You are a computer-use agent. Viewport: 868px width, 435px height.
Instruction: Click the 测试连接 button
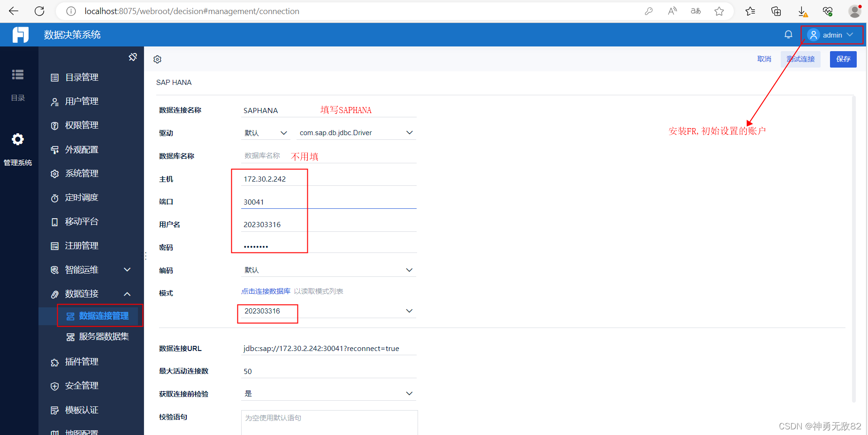coord(800,59)
